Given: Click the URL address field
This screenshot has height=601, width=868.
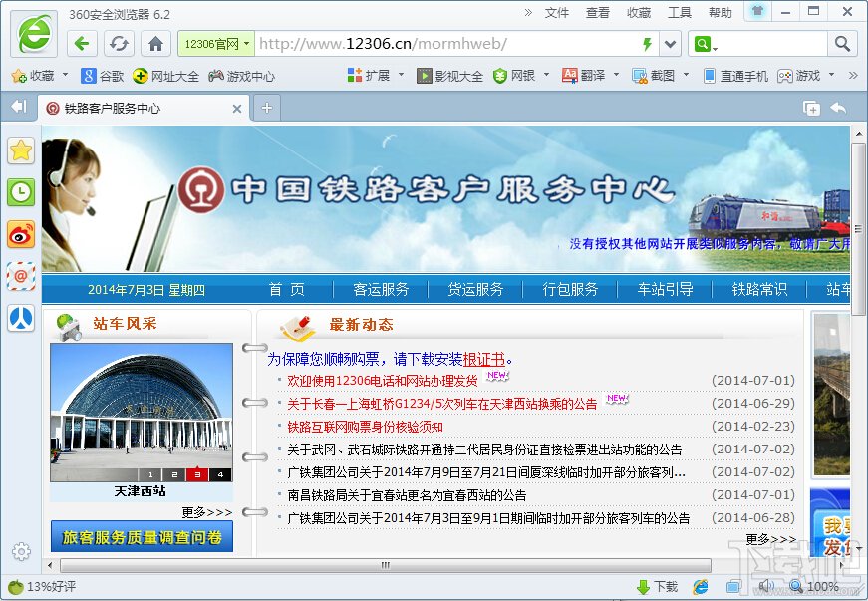Looking at the screenshot, I should point(445,44).
